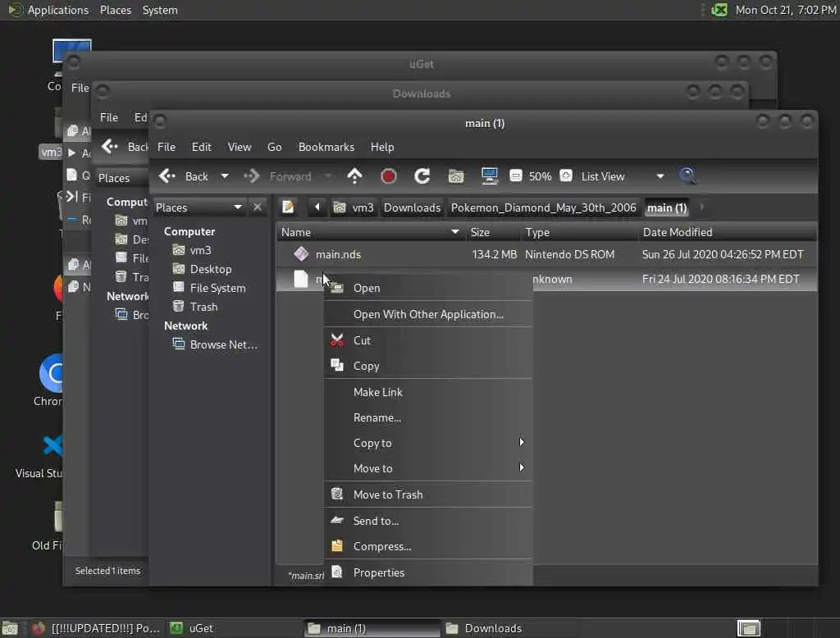
Task: Click the date and time in panel
Action: [785, 10]
